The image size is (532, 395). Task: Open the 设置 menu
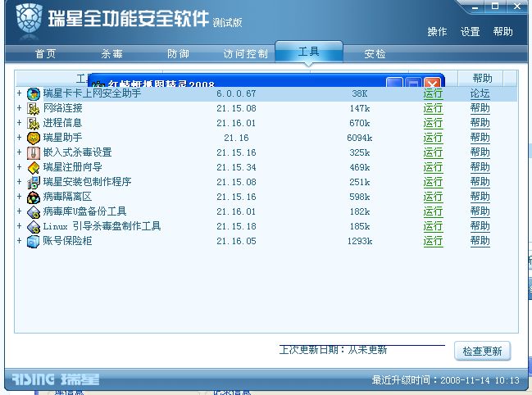coord(470,31)
